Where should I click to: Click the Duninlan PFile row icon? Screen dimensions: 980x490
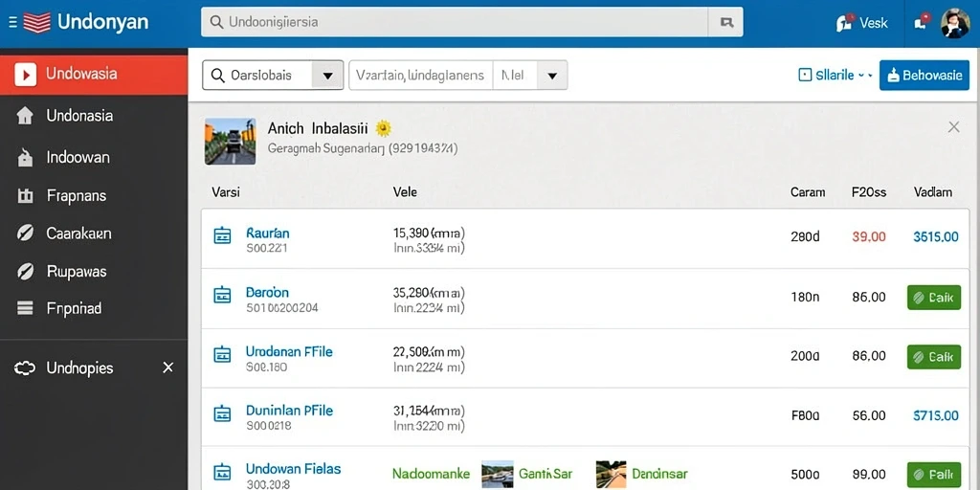(222, 413)
